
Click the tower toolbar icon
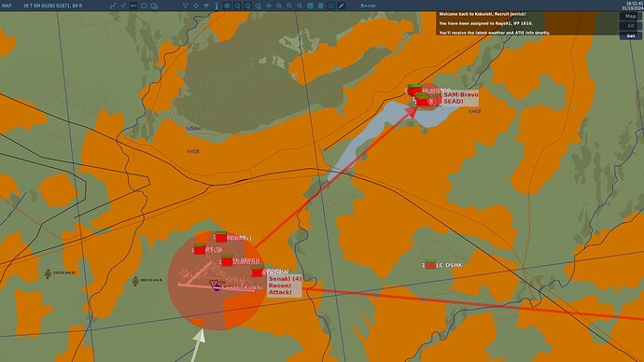(x=217, y=6)
